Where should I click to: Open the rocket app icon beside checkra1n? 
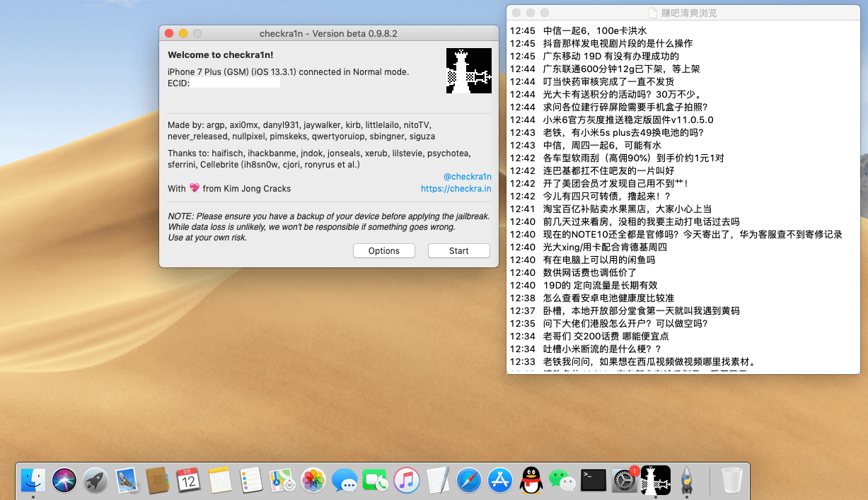686,480
